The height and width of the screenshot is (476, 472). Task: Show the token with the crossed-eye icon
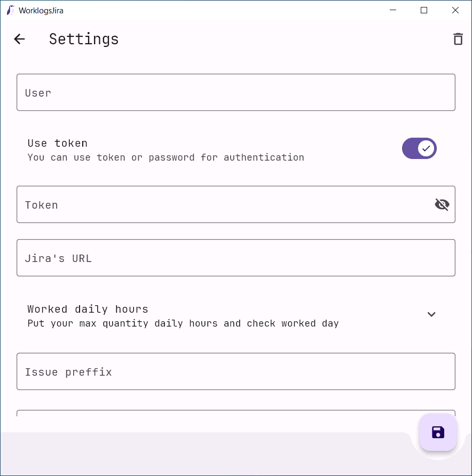pyautogui.click(x=442, y=204)
